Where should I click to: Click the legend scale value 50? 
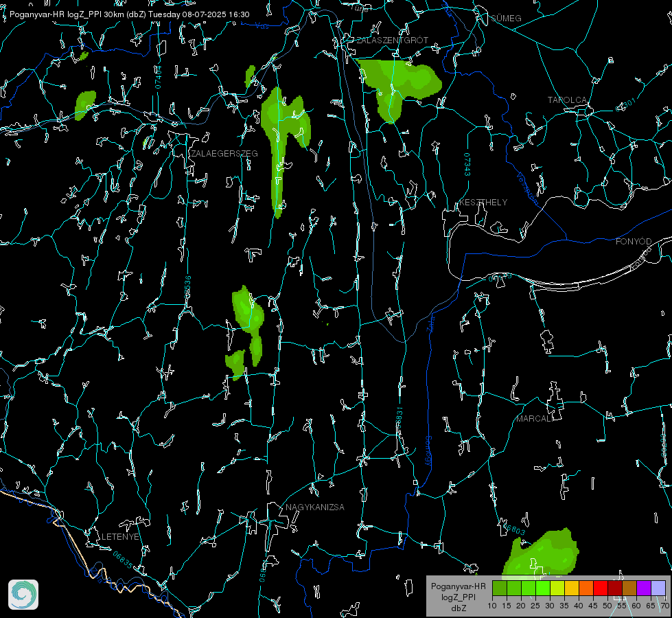pos(607,606)
